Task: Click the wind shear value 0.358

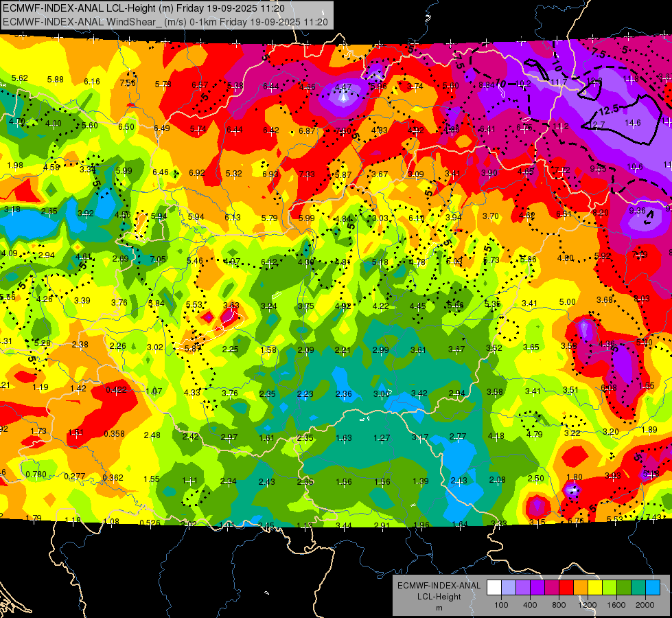Action: [115, 434]
